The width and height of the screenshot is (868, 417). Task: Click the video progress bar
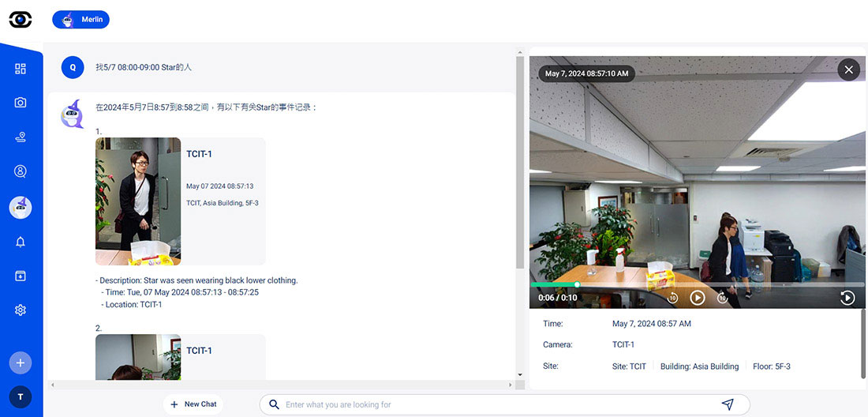[698, 284]
